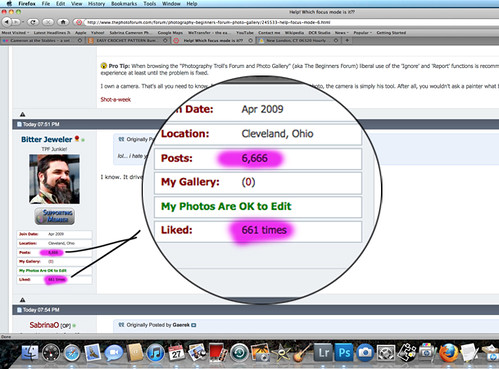The height and width of the screenshot is (369, 499).
Task: Launch Lightroom from the dock
Action: click(324, 353)
